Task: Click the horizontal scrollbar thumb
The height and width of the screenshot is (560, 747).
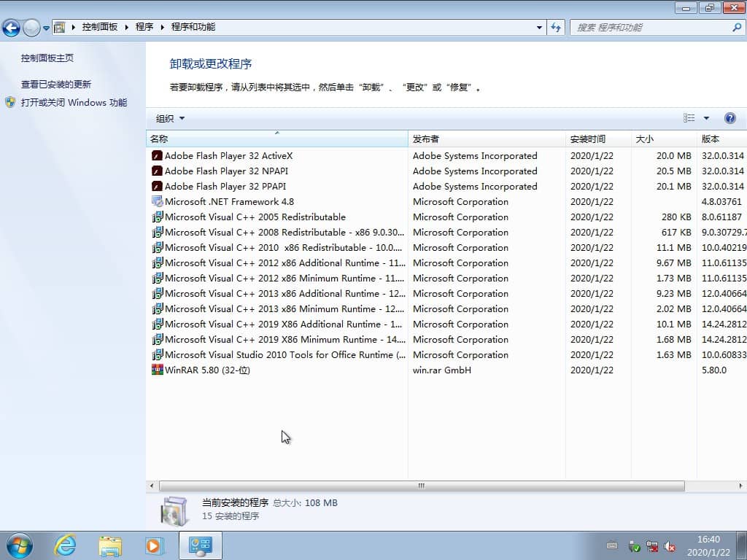Action: point(422,486)
